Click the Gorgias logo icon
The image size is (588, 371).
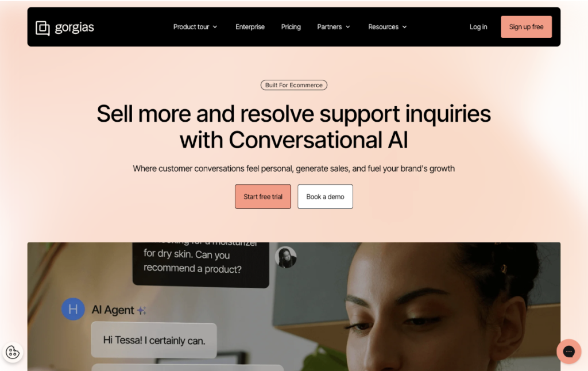[42, 28]
